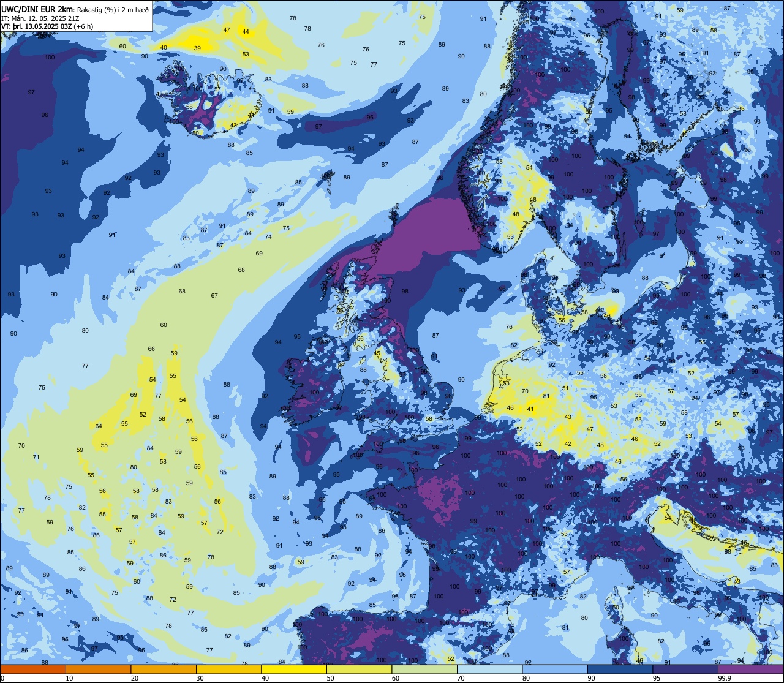Click the "39" humidity value north of Iceland
The height and width of the screenshot is (683, 784).
click(x=197, y=48)
